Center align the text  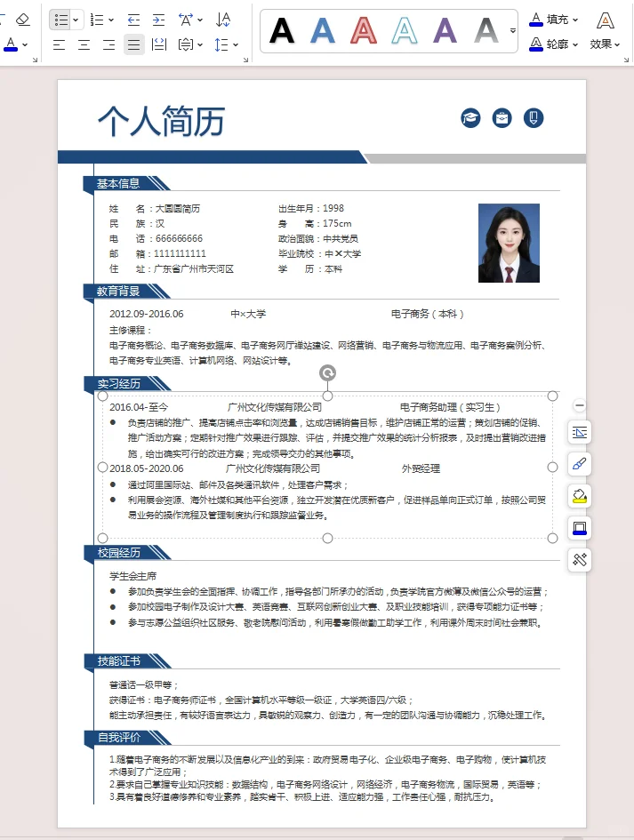pyautogui.click(x=84, y=44)
